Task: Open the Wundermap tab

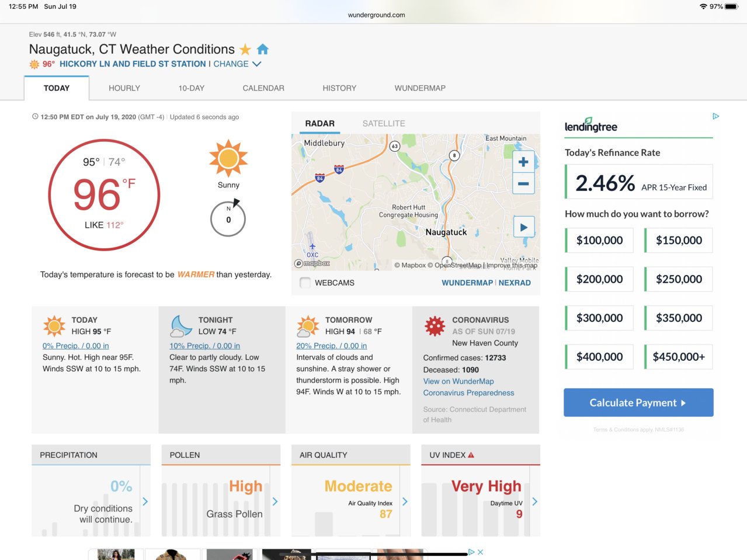Action: 420,88
